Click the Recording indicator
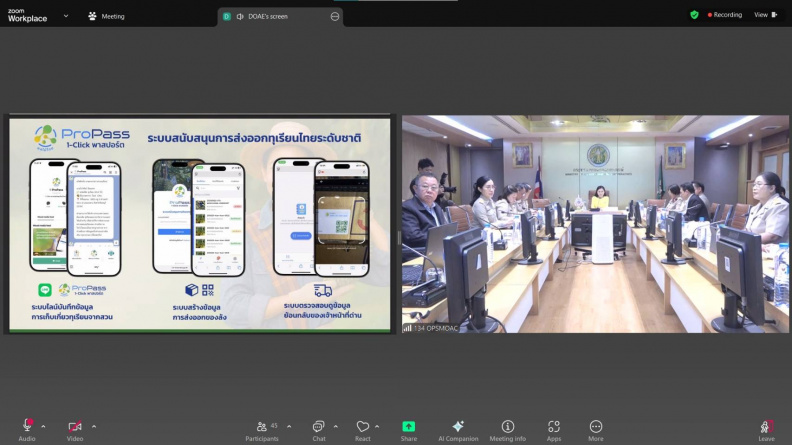This screenshot has width=792, height=445. (x=725, y=15)
